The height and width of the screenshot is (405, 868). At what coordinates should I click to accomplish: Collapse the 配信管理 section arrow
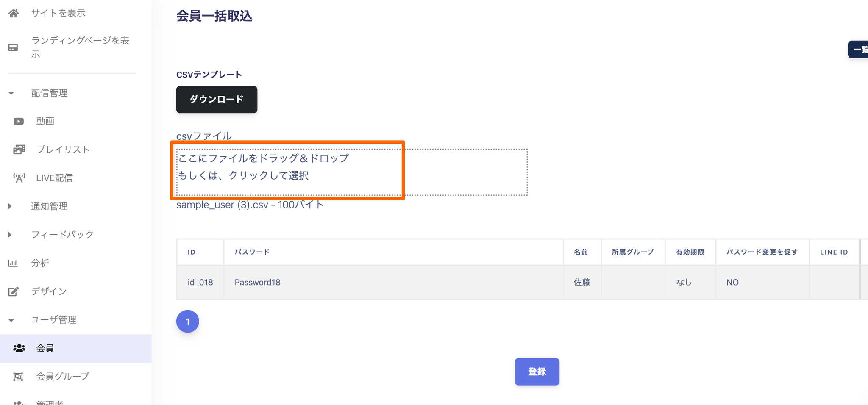tap(11, 93)
